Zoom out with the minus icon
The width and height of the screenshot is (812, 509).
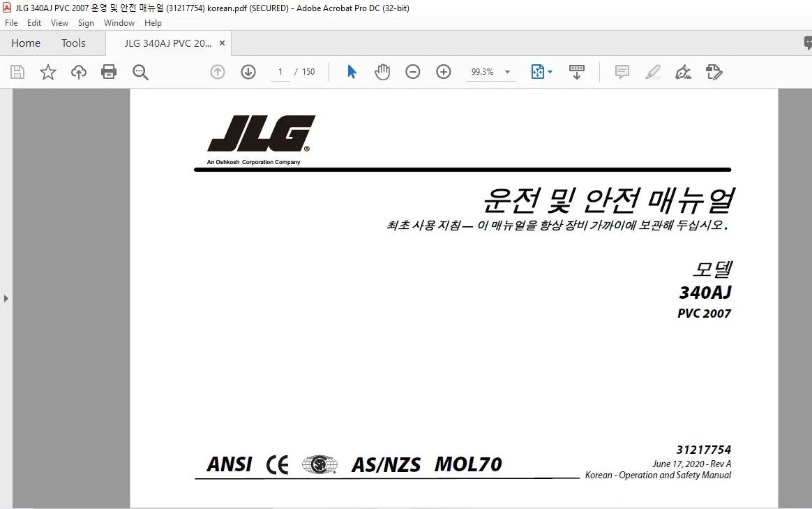(x=413, y=72)
